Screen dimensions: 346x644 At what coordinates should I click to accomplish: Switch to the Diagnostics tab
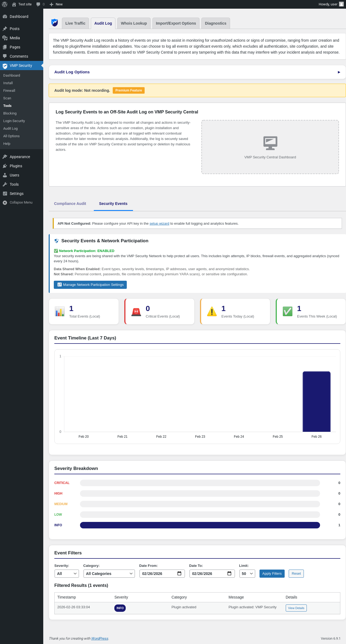[216, 23]
